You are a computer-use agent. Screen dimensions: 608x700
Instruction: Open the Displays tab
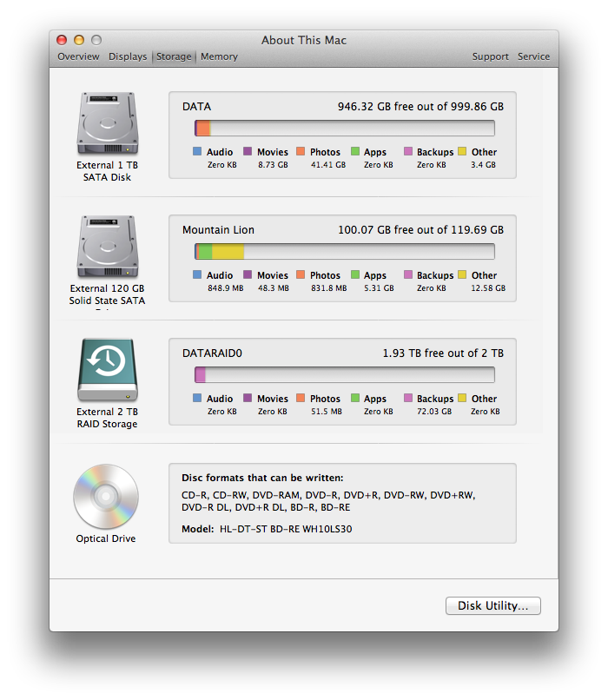tap(128, 56)
